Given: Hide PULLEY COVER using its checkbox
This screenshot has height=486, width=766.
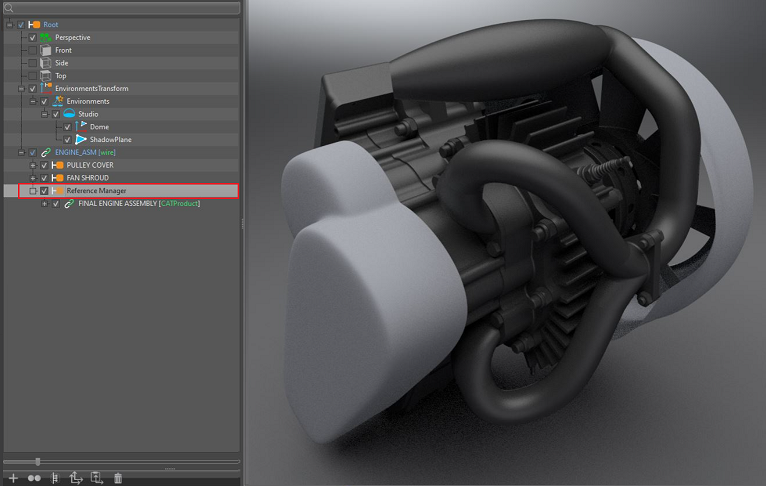Looking at the screenshot, I should click(44, 165).
